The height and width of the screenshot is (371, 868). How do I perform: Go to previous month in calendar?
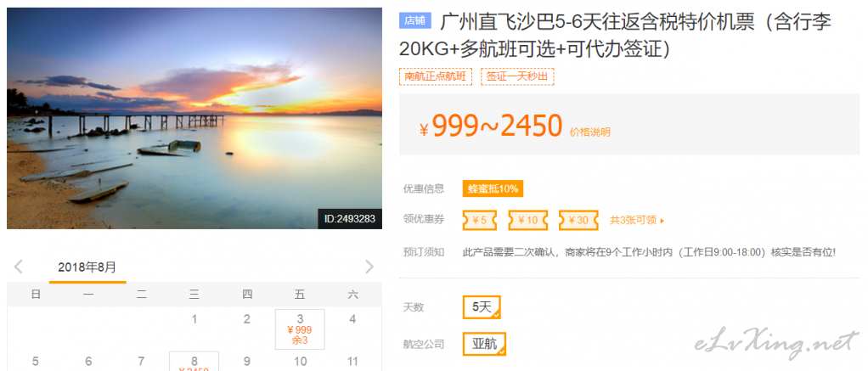tap(19, 267)
